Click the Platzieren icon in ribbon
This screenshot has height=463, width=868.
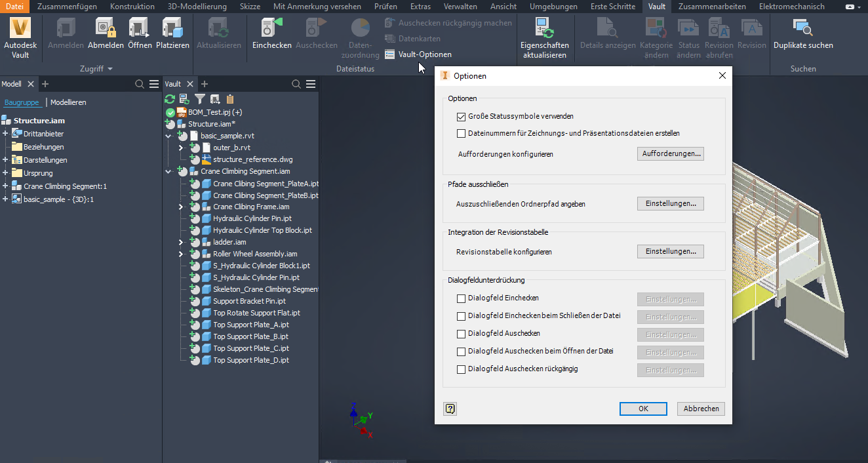point(172,28)
